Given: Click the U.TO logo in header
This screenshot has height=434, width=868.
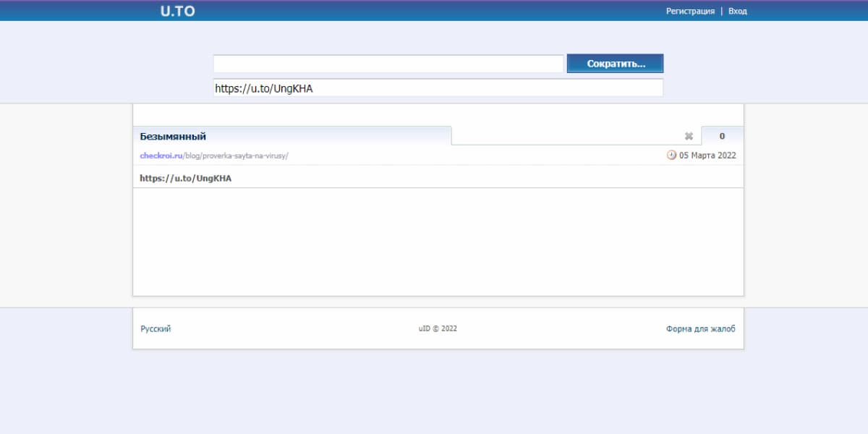Looking at the screenshot, I should [177, 11].
